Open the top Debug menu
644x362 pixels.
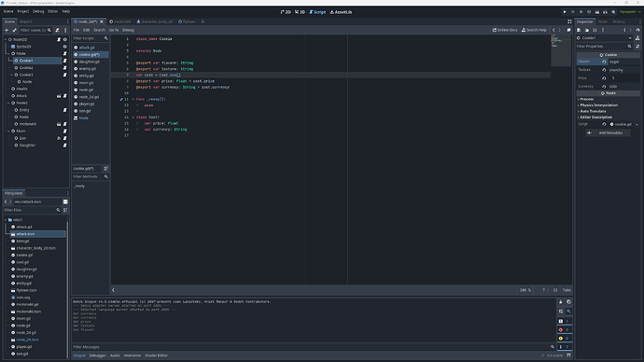(x=38, y=11)
